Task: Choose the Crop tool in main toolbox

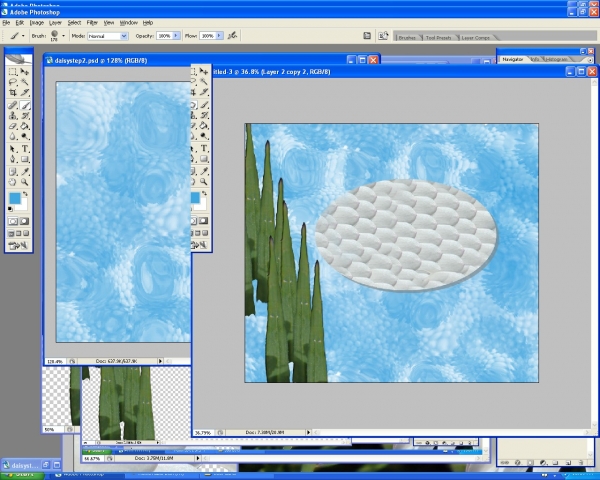Action: (13, 92)
